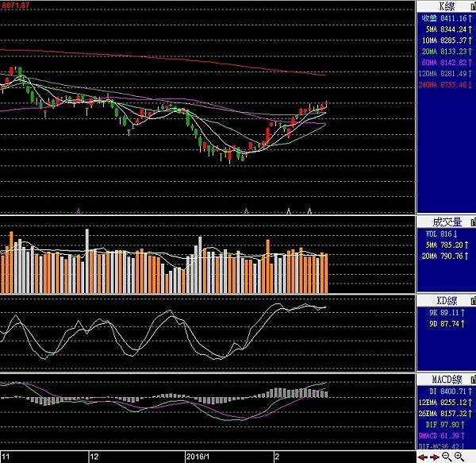This screenshot has width=476, height=463.
Task: Click the 20MA 8133.23 row
Action: [x=447, y=52]
